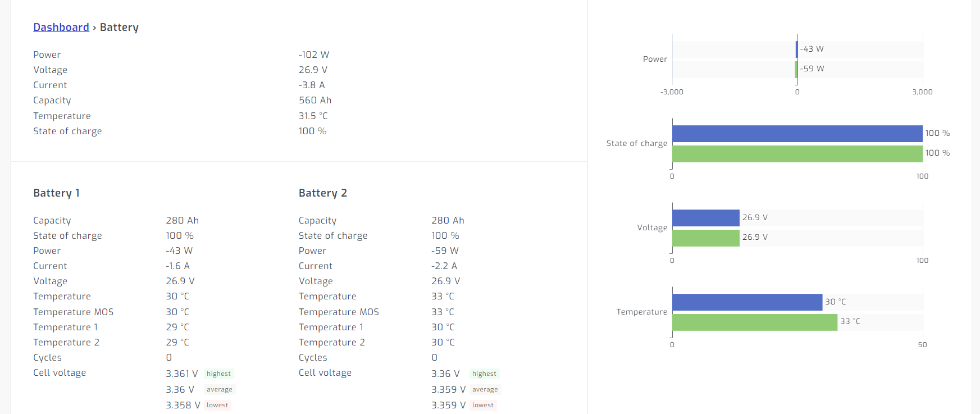Screen dimensions: 980x414
Task: Click Battery 2 'lowest' cell voltage badge
Action: click(x=483, y=406)
